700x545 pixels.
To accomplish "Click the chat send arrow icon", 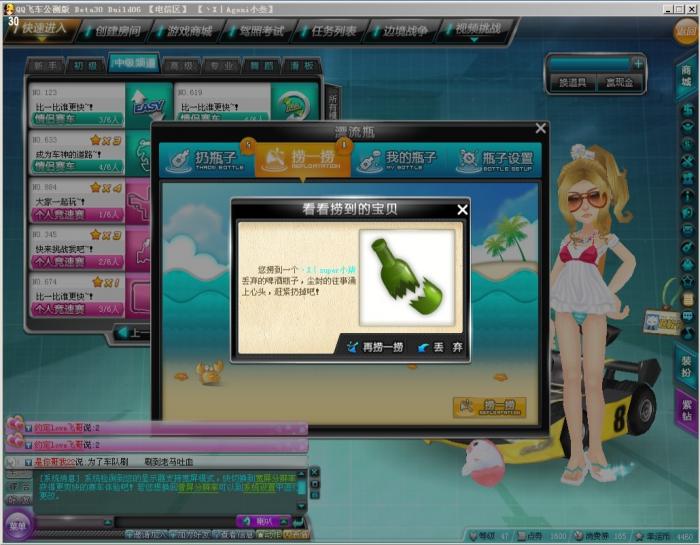I will (298, 521).
